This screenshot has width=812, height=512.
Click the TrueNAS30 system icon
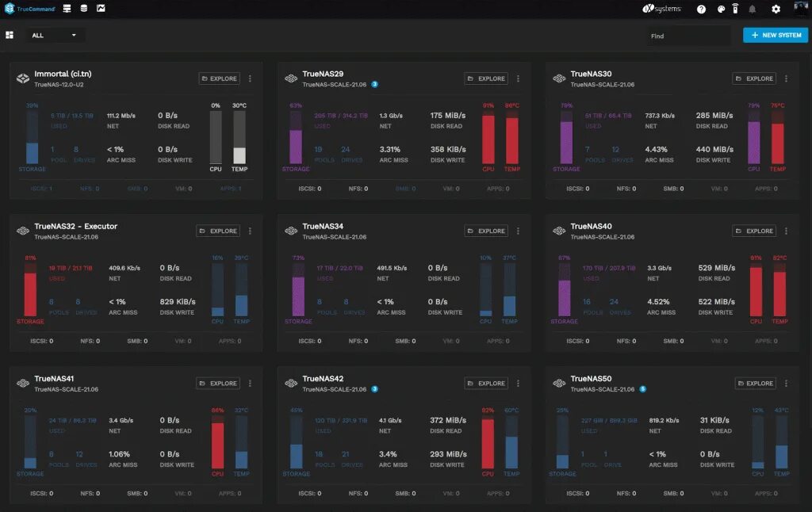click(559, 78)
